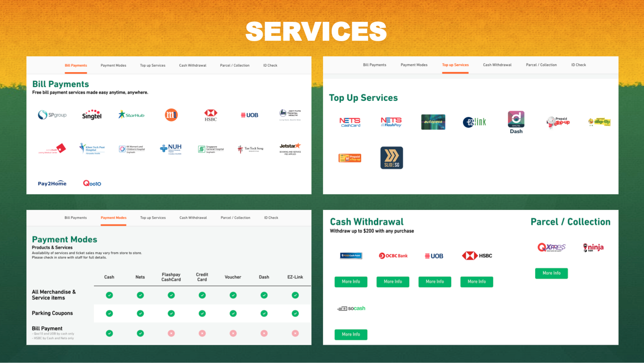The image size is (644, 363).
Task: Click the active Top up Services tab in Top Up panel
Action: [455, 65]
